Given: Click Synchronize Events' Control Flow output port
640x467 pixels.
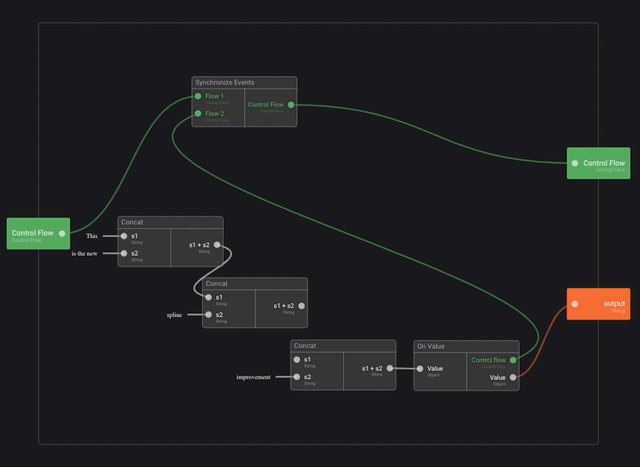Looking at the screenshot, I should coord(291,104).
